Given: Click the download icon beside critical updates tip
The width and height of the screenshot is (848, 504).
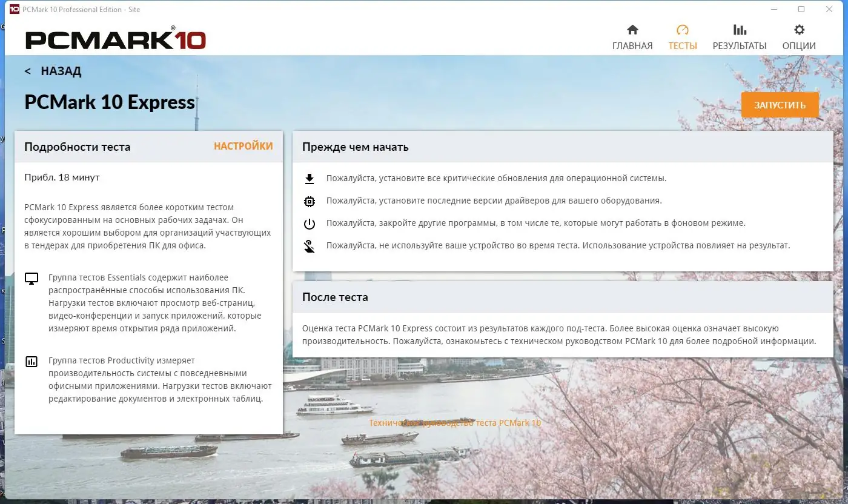Looking at the screenshot, I should click(310, 179).
